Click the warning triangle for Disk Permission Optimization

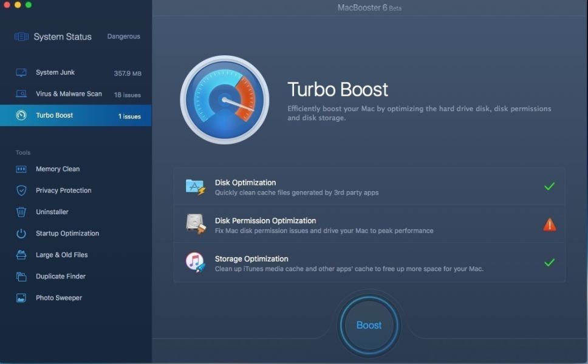point(549,224)
